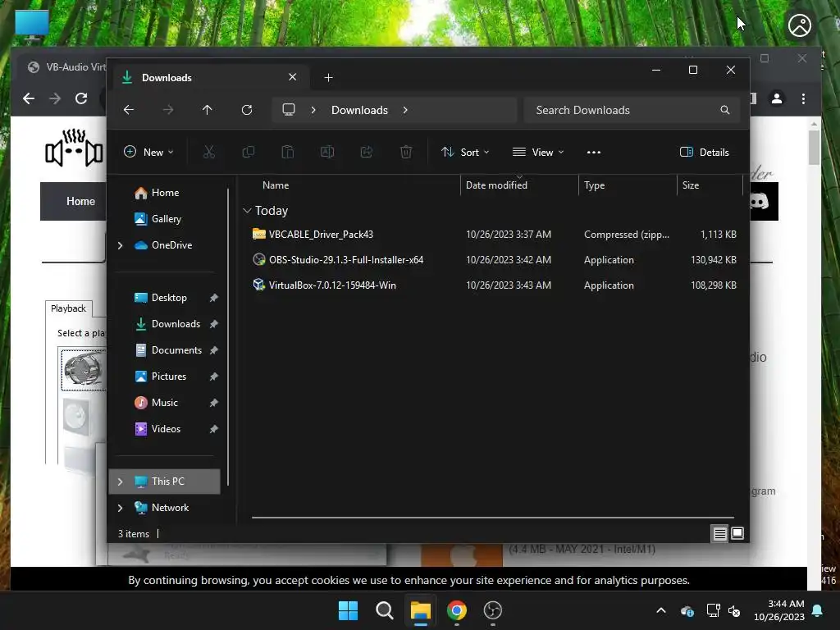Viewport: 840px width, 630px height.
Task: Click Explorer forward arrow
Action: coord(168,110)
